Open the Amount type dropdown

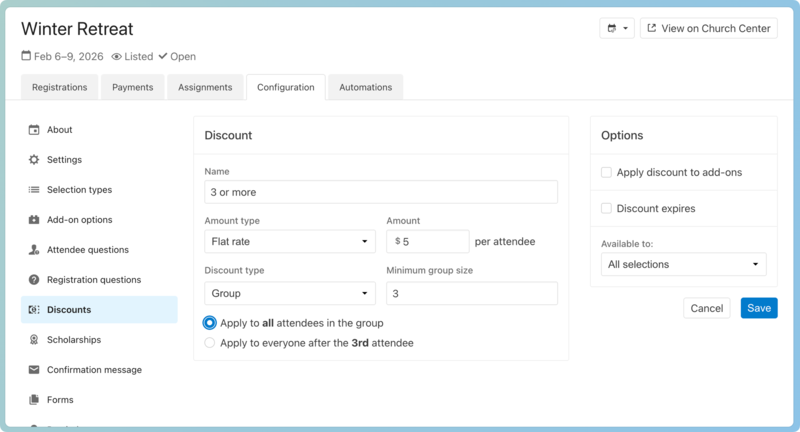coord(289,241)
